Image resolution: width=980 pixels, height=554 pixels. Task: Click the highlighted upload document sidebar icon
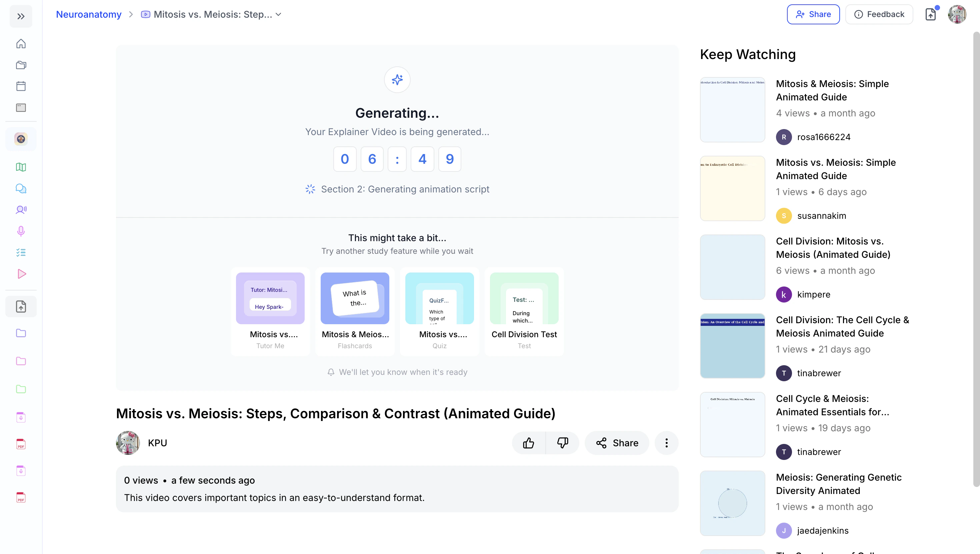tap(21, 307)
